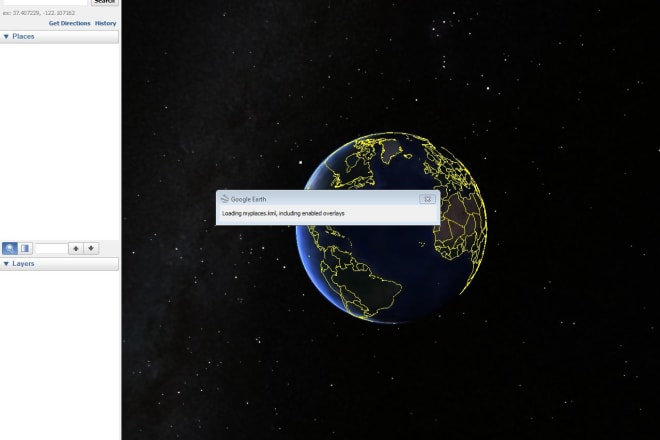
Task: Select the magnifier find-in-places icon
Action: (x=10, y=248)
